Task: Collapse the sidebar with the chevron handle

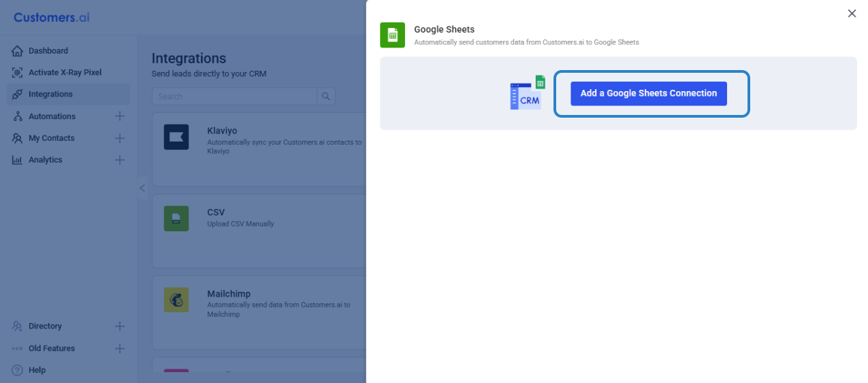Action: point(142,188)
